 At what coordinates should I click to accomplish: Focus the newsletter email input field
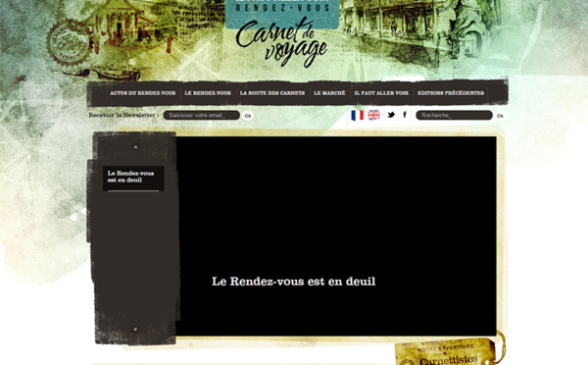coord(202,115)
